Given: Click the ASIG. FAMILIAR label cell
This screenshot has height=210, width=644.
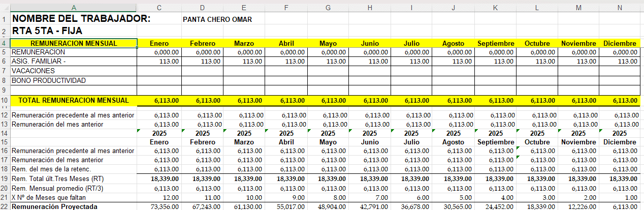Looking at the screenshot, I should click(74, 61).
